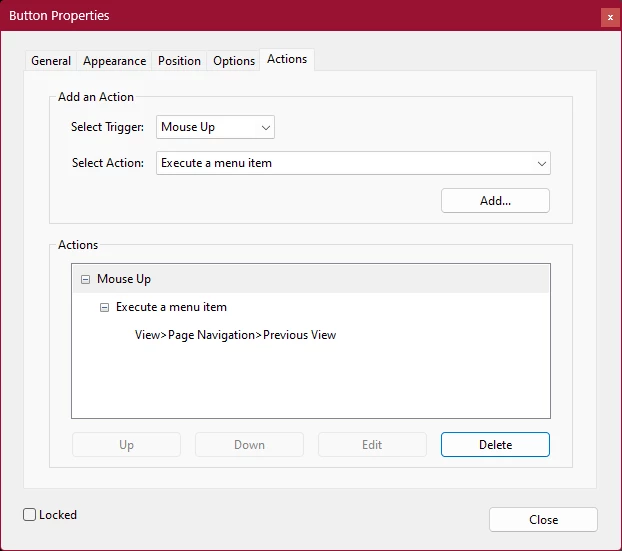Click the disabled Down button
The height and width of the screenshot is (551, 622).
pos(249,445)
